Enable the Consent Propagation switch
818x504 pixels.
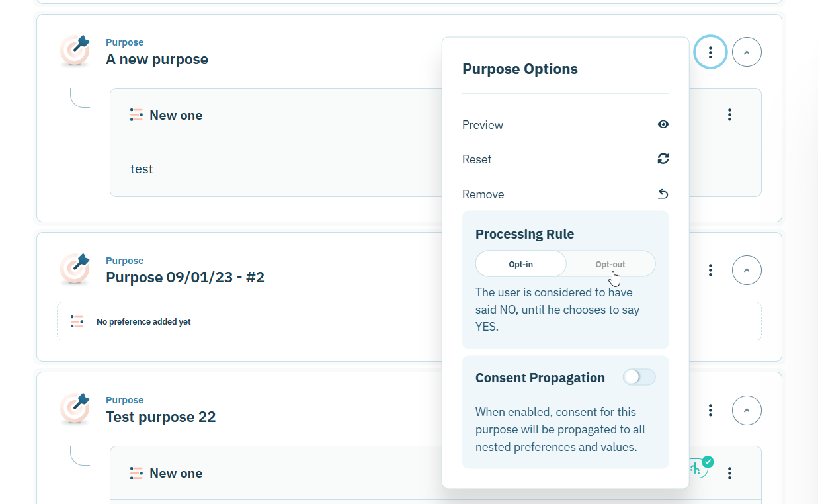tap(638, 377)
